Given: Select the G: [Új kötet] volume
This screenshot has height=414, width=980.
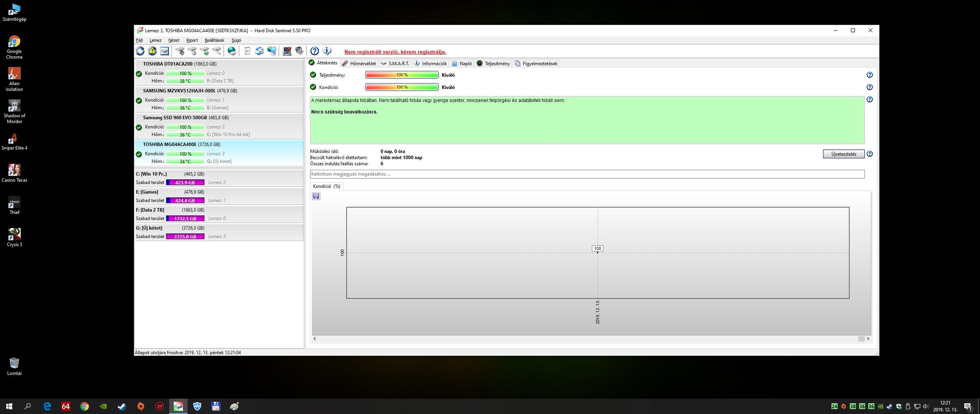Looking at the screenshot, I should 219,232.
